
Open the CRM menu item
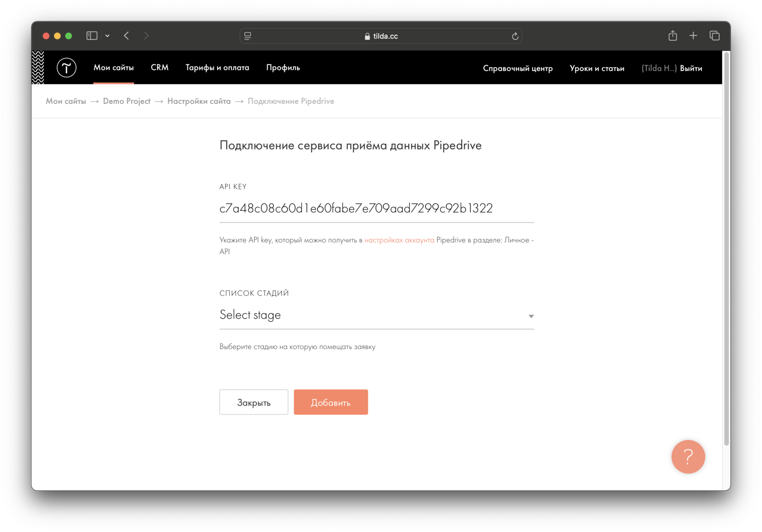click(160, 68)
